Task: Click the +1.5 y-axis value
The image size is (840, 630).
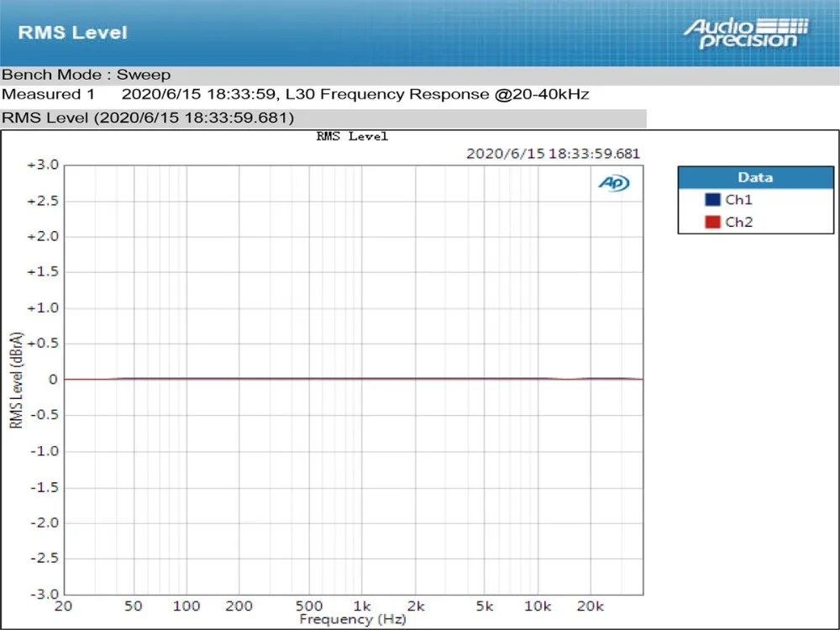Action: click(44, 272)
